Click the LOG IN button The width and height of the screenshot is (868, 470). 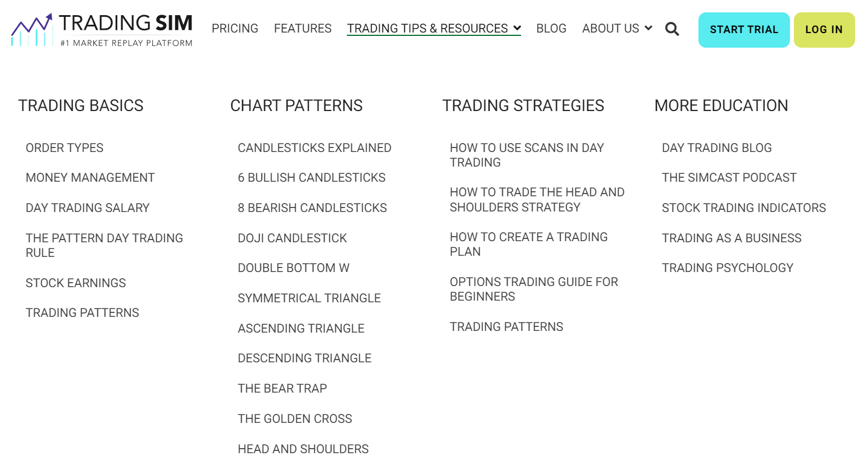(824, 30)
